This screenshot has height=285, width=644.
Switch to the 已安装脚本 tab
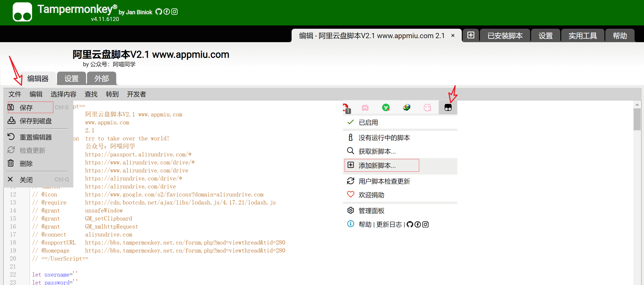505,36
